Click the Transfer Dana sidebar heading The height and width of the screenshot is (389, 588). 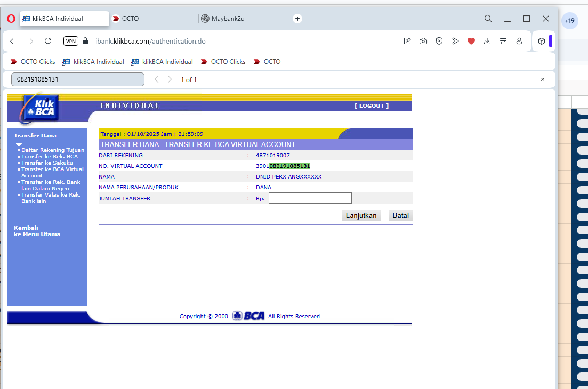coord(35,136)
